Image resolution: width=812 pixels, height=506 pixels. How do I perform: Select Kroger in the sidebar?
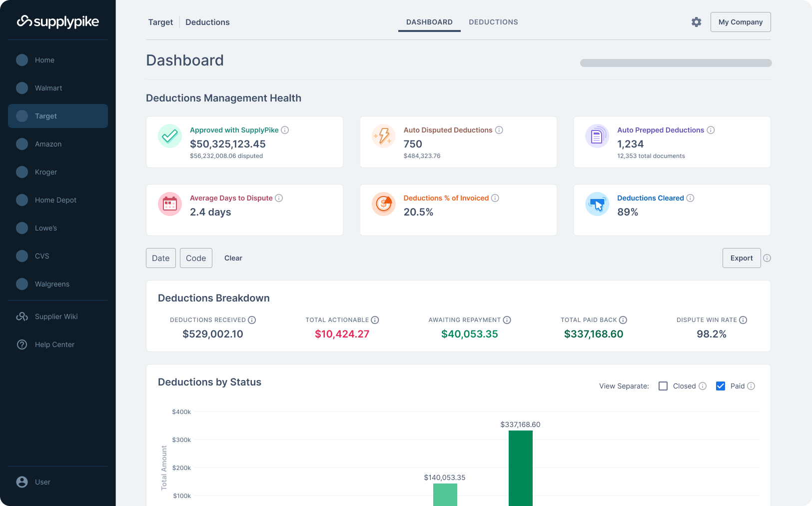58,172
